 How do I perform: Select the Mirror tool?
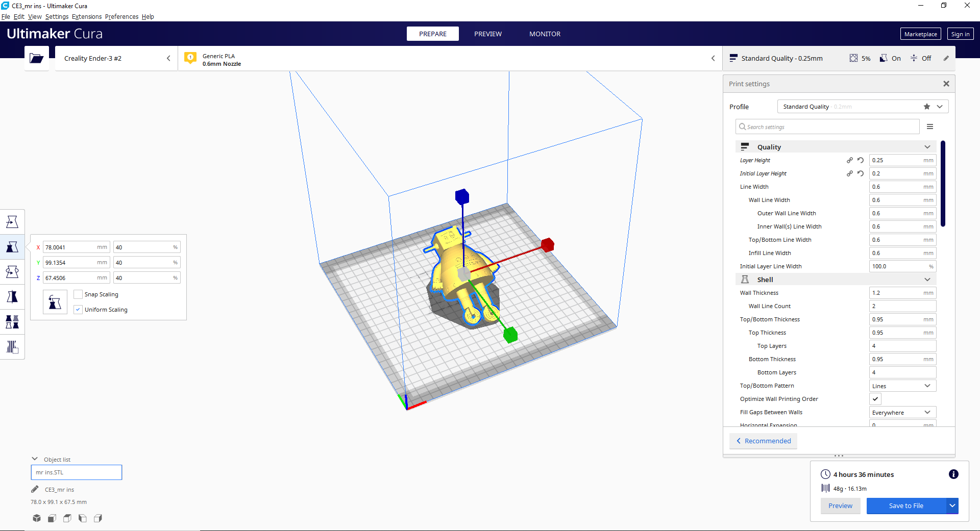tap(12, 297)
